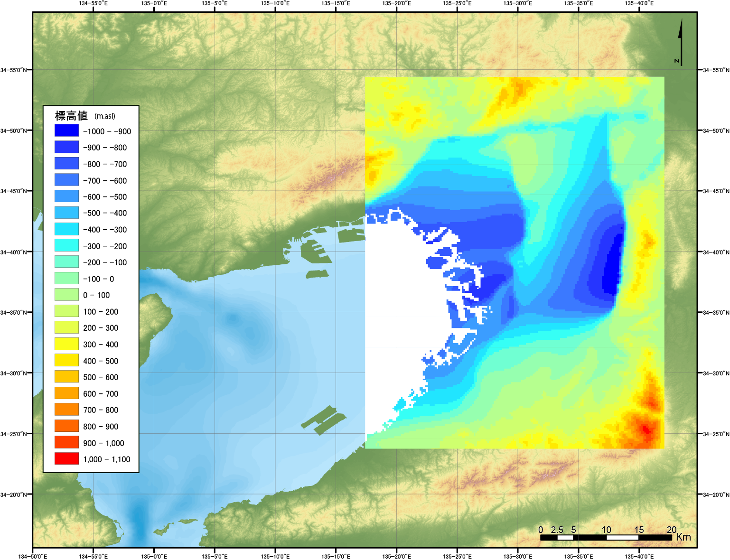Click the Km label on the scale bar
The height and width of the screenshot is (560, 730).
coord(684,537)
